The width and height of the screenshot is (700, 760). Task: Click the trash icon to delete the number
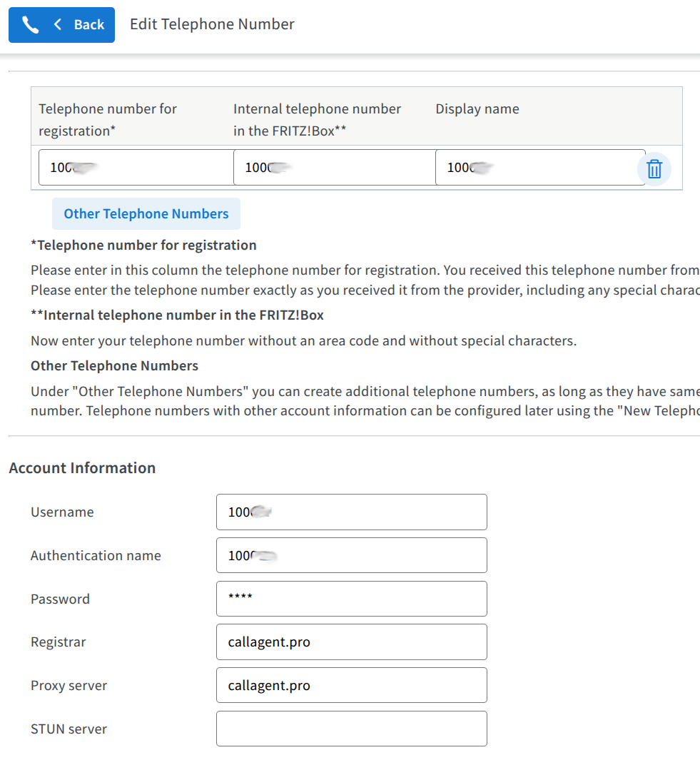654,168
